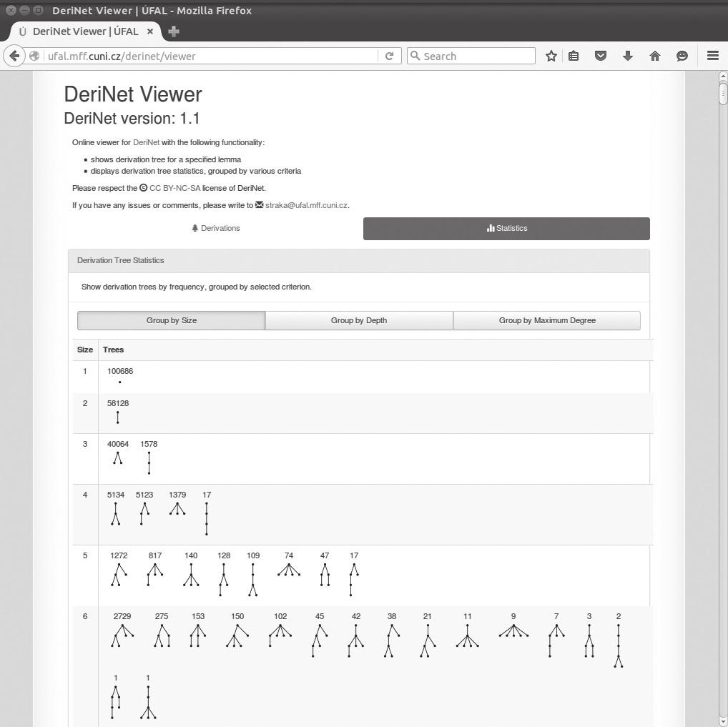Open the Firefox hamburger menu
The height and width of the screenshot is (727, 728).
[713, 56]
